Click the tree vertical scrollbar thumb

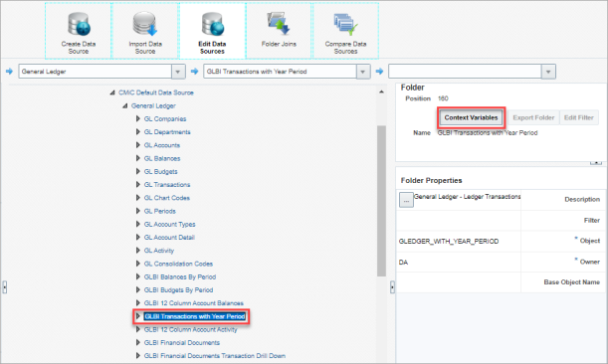(381, 201)
